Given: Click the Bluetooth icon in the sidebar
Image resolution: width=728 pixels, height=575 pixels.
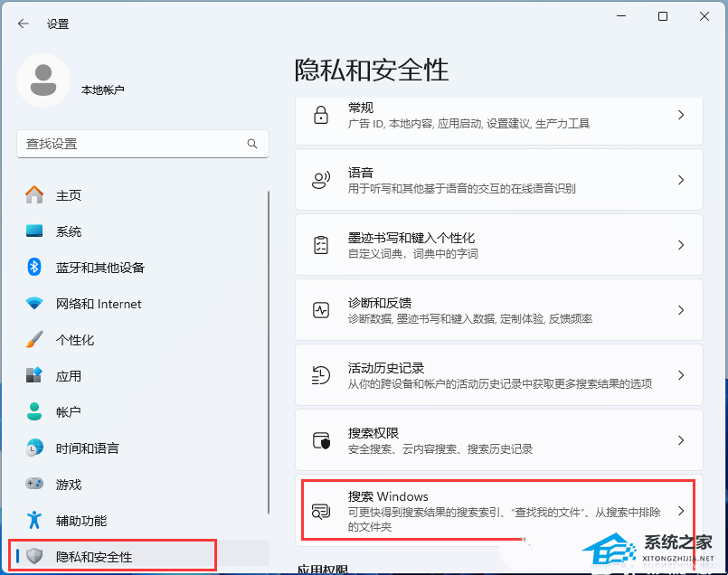Looking at the screenshot, I should (34, 268).
